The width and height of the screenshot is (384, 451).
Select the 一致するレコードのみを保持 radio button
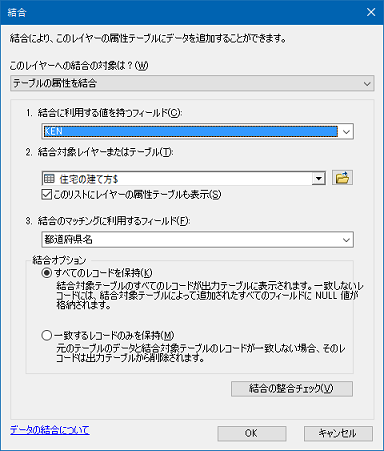click(47, 335)
